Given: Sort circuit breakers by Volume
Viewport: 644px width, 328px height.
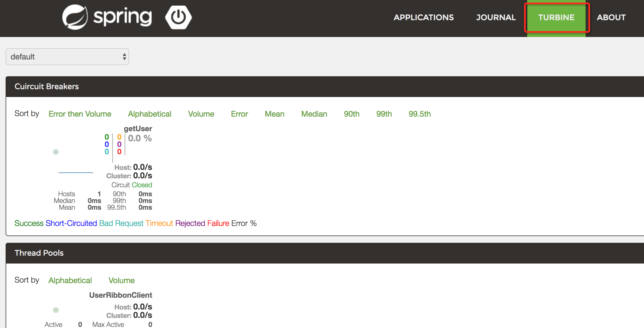Looking at the screenshot, I should tap(201, 114).
